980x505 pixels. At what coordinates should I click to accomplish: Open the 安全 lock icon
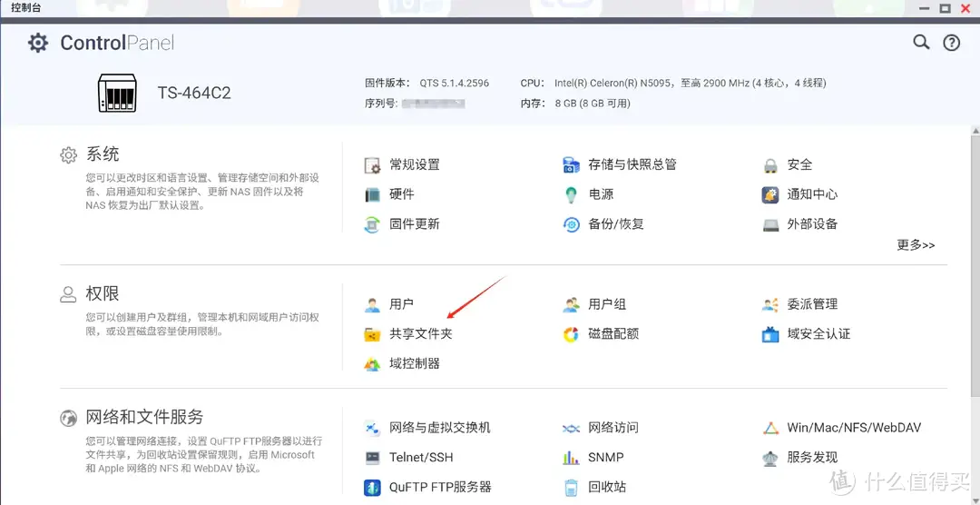click(770, 165)
